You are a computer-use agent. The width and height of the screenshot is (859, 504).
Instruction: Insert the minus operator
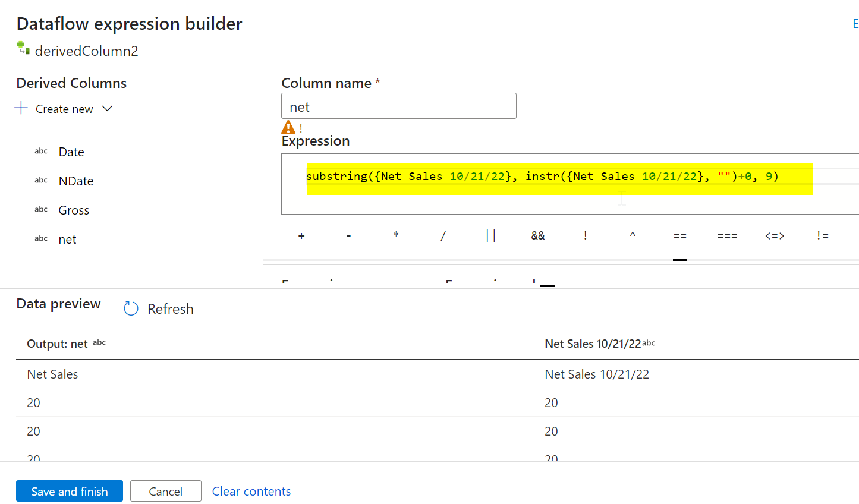tap(349, 236)
